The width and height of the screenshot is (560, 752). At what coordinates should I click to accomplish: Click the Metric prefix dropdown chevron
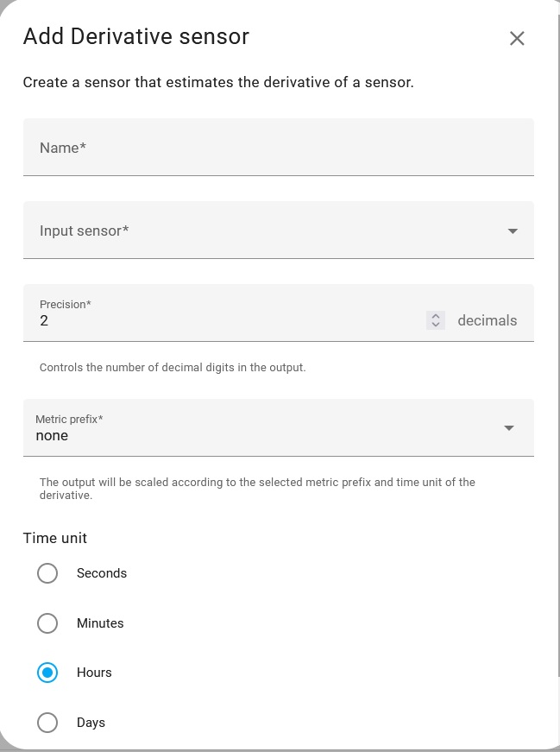[509, 427]
